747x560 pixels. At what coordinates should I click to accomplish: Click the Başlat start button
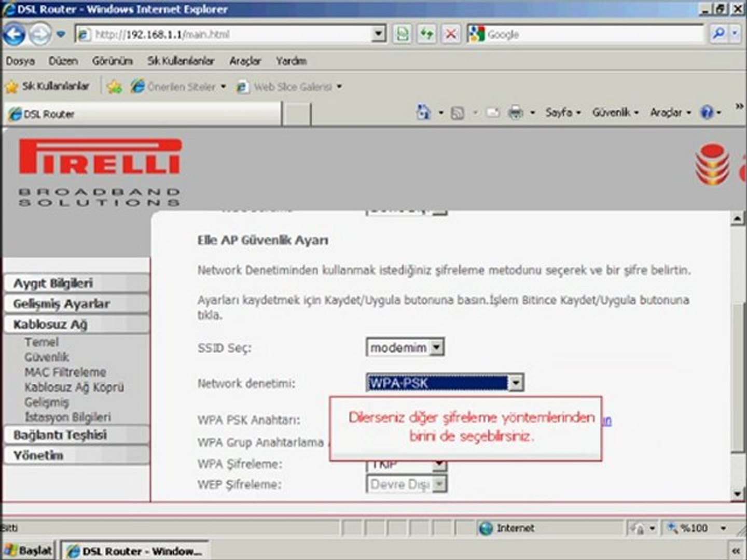29,551
